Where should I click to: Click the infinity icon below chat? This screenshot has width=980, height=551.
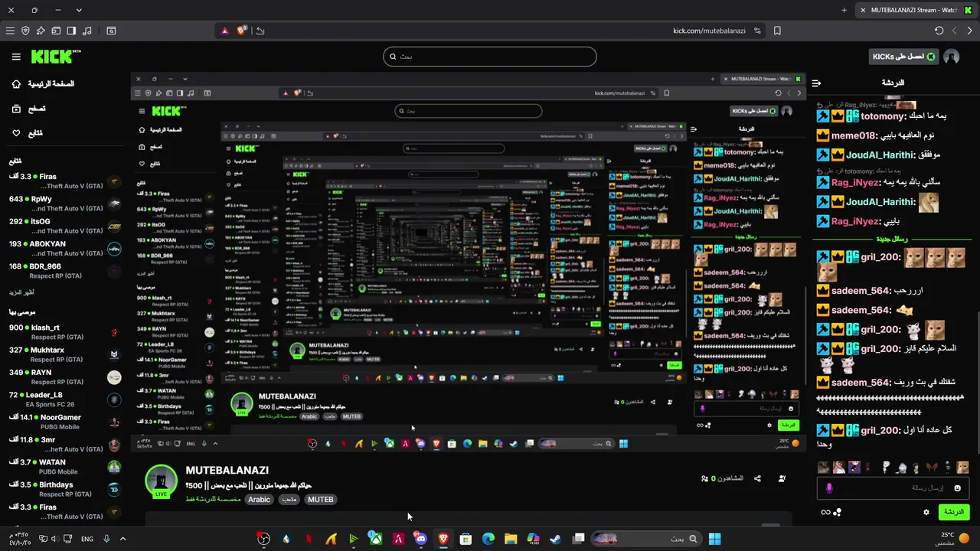tap(825, 512)
